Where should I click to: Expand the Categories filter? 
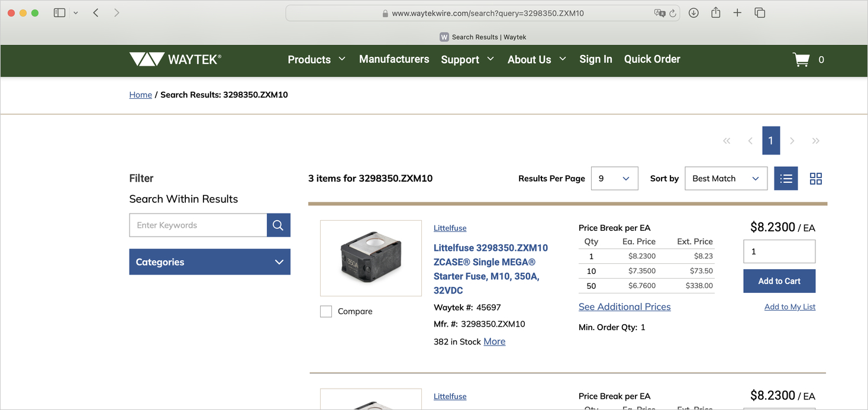209,262
